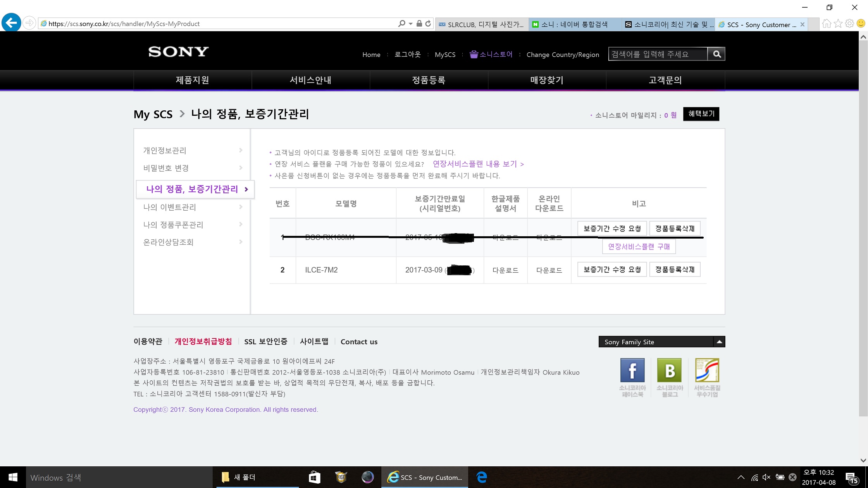Open the Sony Korea blog icon

point(669,371)
